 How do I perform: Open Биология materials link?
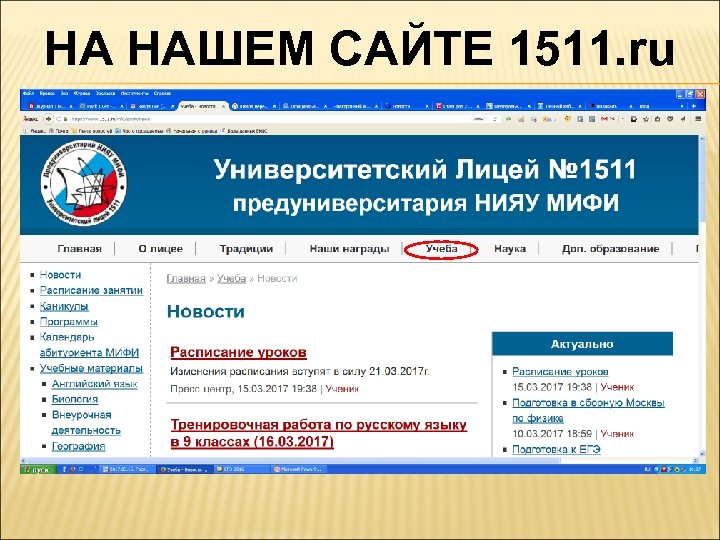pos(75,399)
